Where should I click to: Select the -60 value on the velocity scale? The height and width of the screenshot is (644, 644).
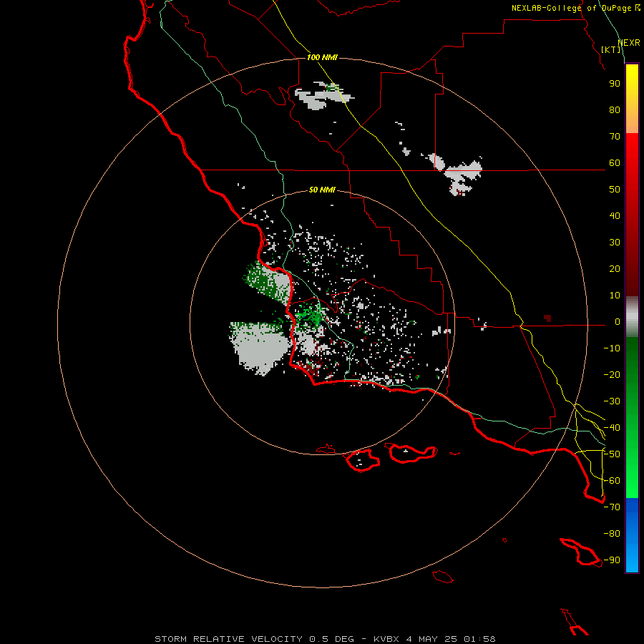coord(612,481)
